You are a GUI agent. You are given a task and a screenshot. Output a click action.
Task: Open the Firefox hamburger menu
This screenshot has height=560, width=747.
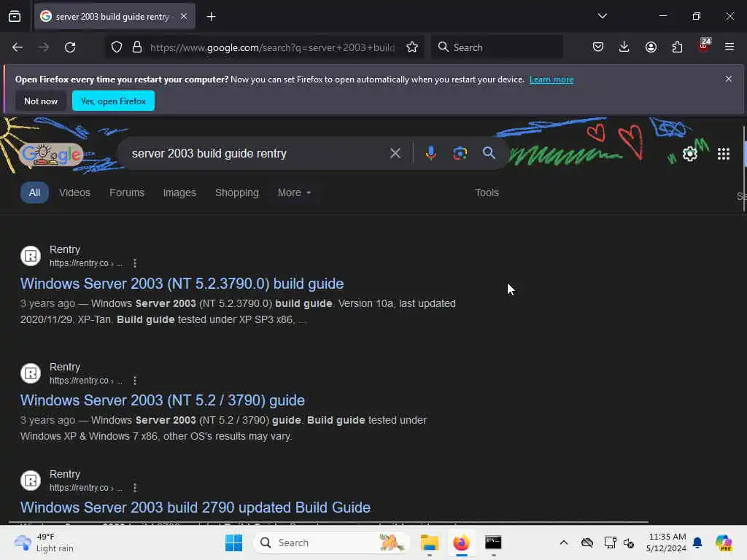729,47
